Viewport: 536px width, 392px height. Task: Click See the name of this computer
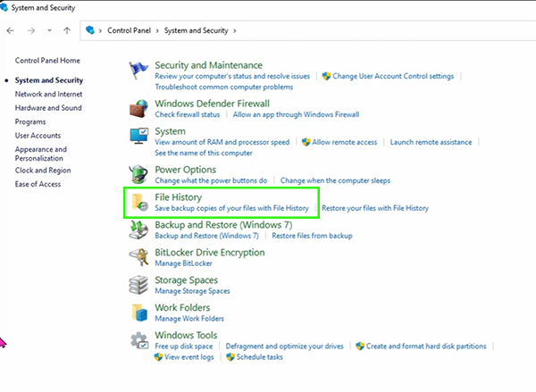pyautogui.click(x=204, y=153)
